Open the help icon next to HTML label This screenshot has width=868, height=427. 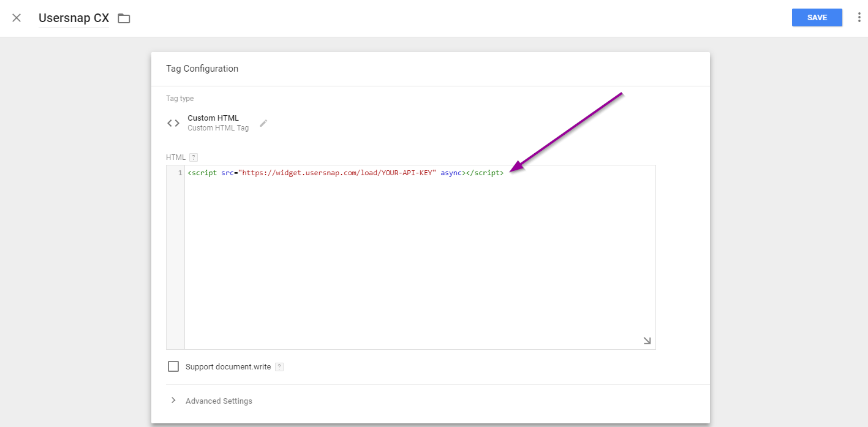click(194, 157)
